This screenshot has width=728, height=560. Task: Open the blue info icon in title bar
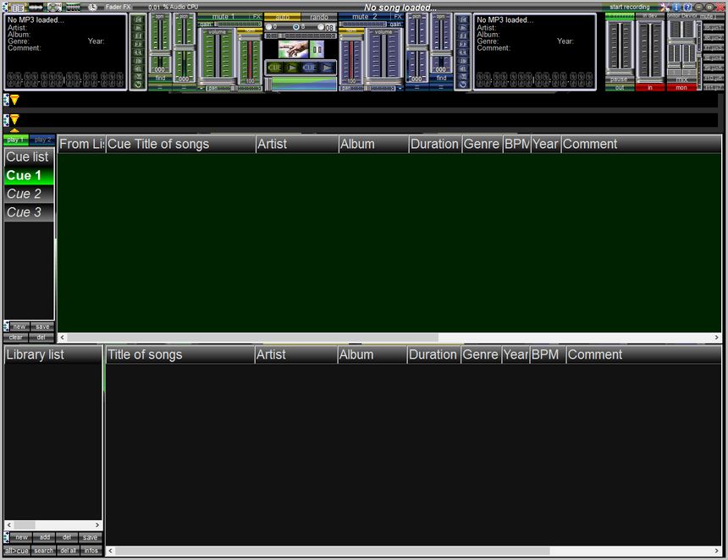[x=676, y=7]
